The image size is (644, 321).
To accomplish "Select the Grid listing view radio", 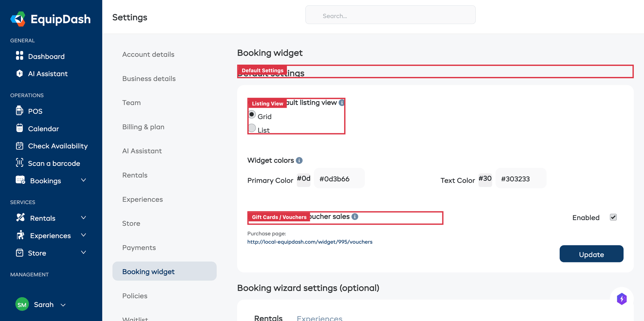I will [252, 114].
